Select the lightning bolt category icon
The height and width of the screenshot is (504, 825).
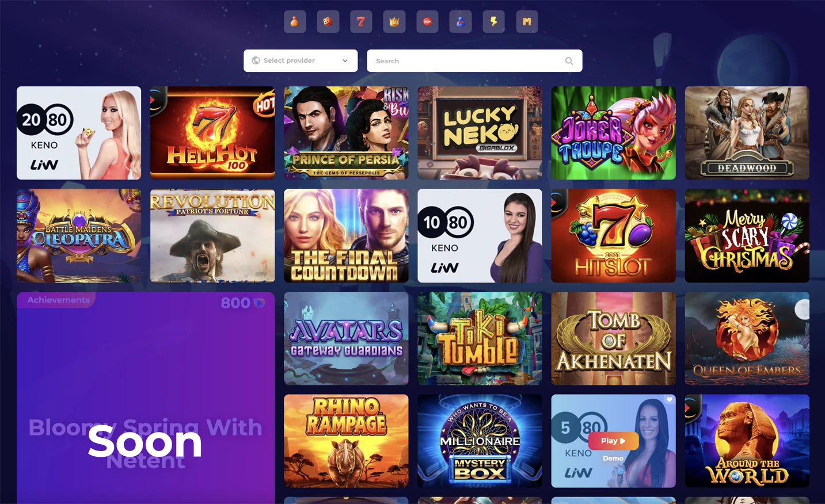pyautogui.click(x=493, y=22)
